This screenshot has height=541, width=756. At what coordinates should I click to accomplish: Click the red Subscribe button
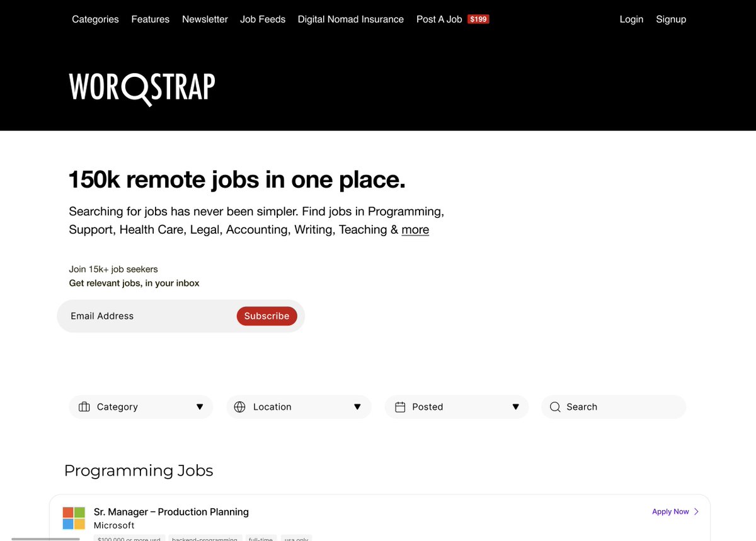(x=266, y=316)
